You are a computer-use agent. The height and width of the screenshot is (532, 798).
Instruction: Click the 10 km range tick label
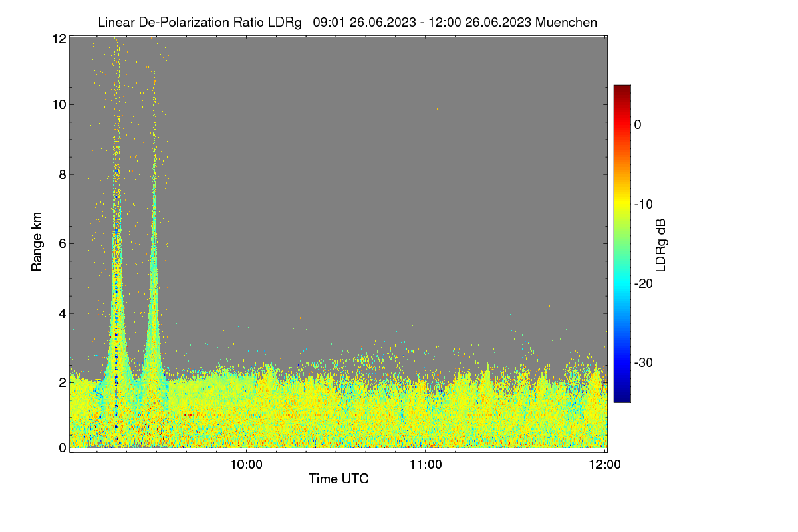(x=59, y=104)
